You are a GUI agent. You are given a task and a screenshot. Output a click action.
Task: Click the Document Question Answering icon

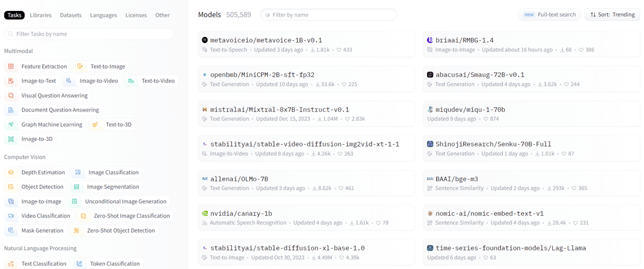(11, 110)
